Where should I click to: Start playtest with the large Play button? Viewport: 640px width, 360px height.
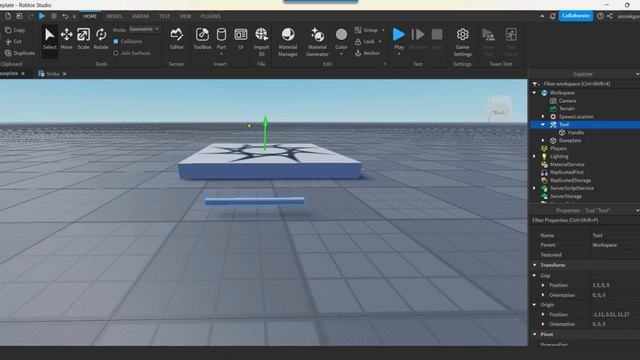tap(399, 34)
